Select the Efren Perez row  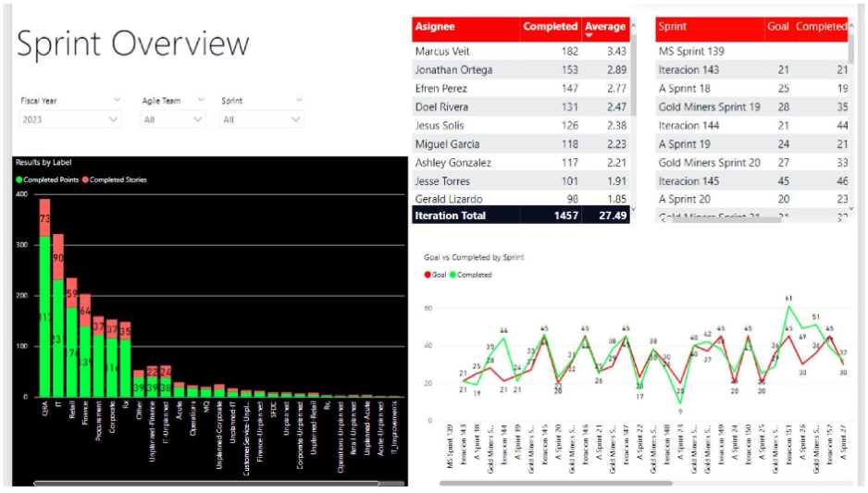pos(520,89)
